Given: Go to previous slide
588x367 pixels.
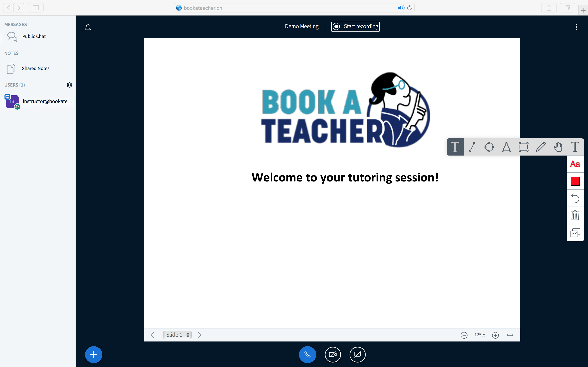Looking at the screenshot, I should 153,335.
